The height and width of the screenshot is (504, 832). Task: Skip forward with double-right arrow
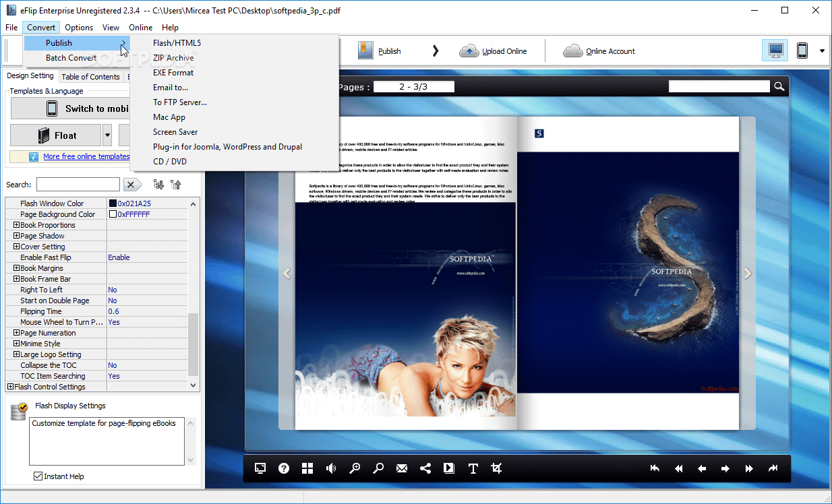[749, 468]
